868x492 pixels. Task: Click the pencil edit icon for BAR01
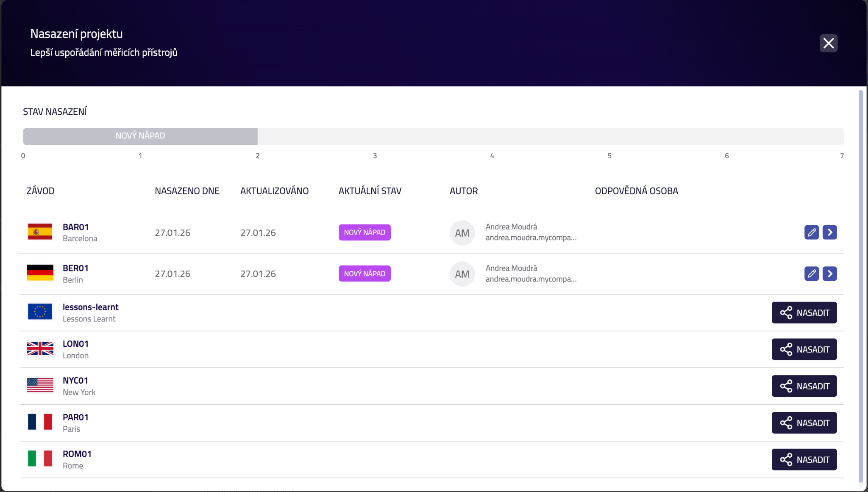click(811, 232)
